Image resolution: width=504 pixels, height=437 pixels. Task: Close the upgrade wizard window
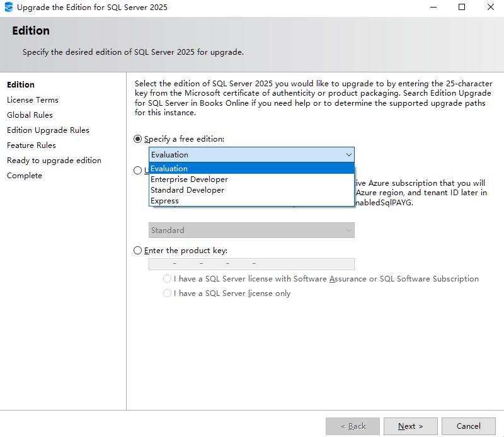click(x=490, y=7)
